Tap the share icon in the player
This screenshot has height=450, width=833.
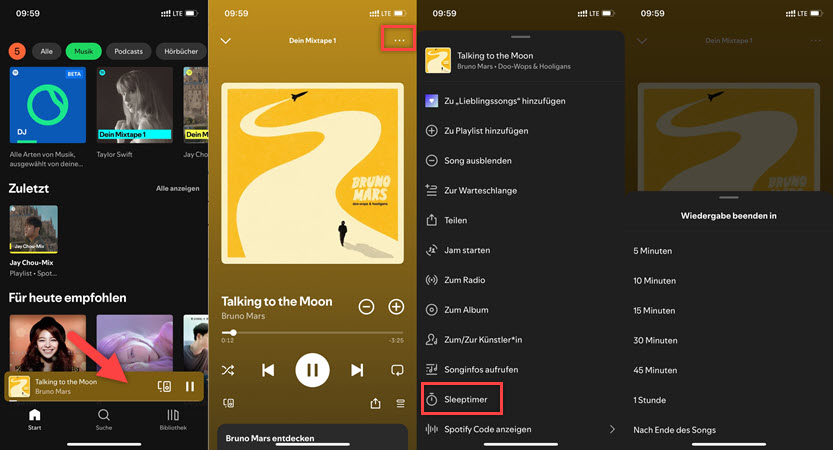pyautogui.click(x=376, y=404)
